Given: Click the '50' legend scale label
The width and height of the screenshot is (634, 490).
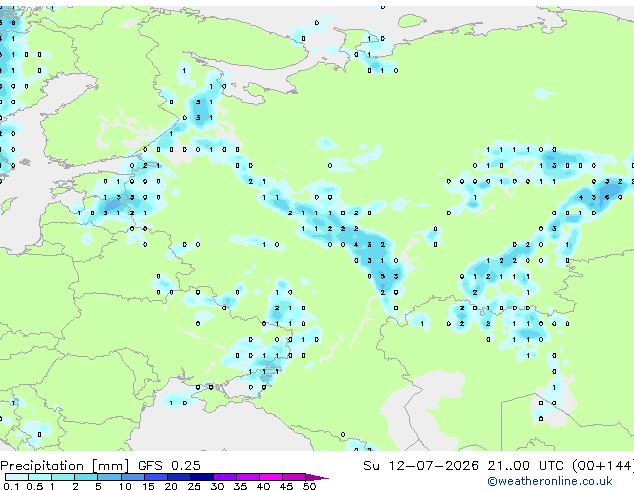Looking at the screenshot, I should pos(309,486).
